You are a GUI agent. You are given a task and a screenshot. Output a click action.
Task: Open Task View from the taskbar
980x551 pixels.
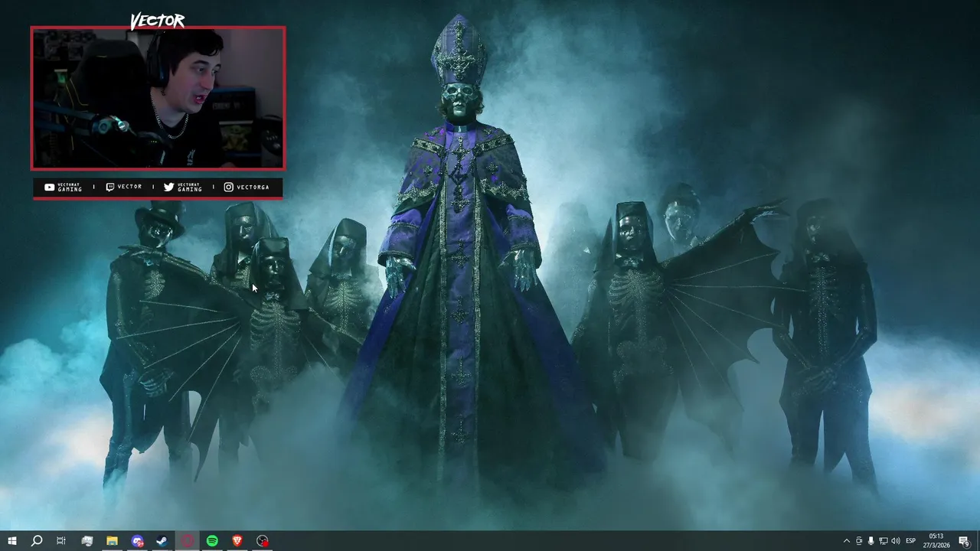tap(61, 541)
